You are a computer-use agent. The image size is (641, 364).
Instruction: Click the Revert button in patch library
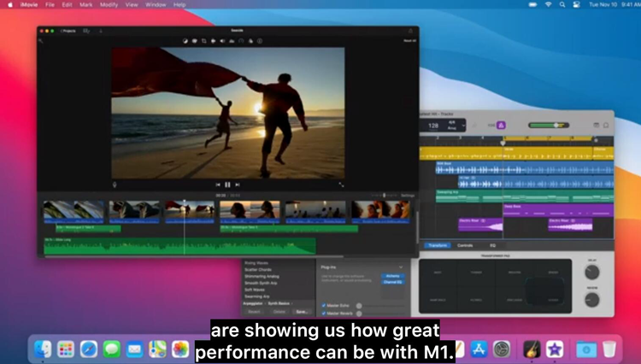tap(254, 312)
